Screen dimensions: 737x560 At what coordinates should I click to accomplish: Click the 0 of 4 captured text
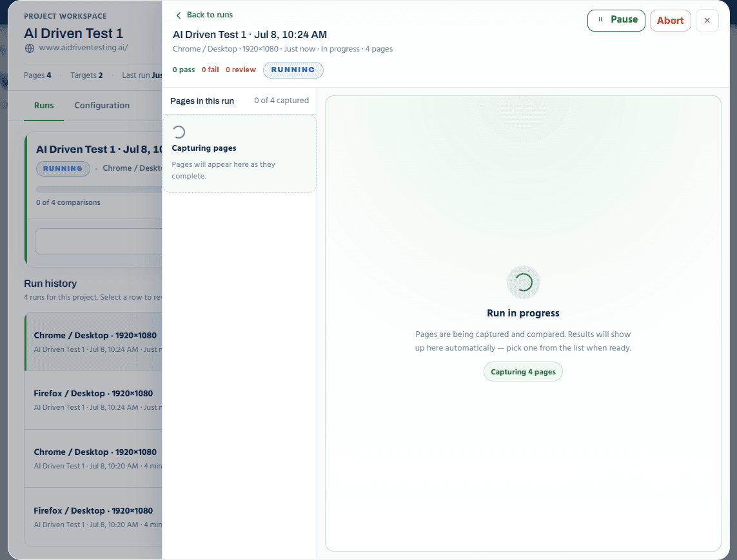tap(282, 101)
